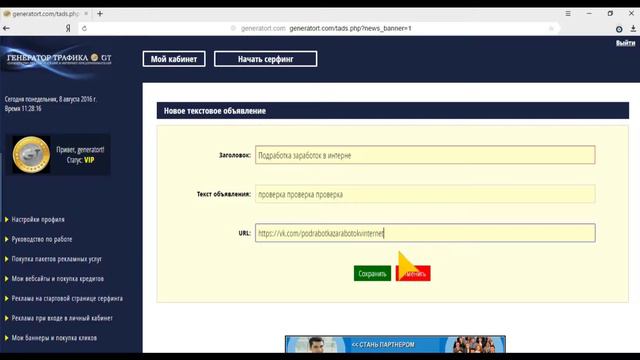This screenshot has width=640, height=360.
Task: Click the browser back arrow
Action: tap(6, 28)
